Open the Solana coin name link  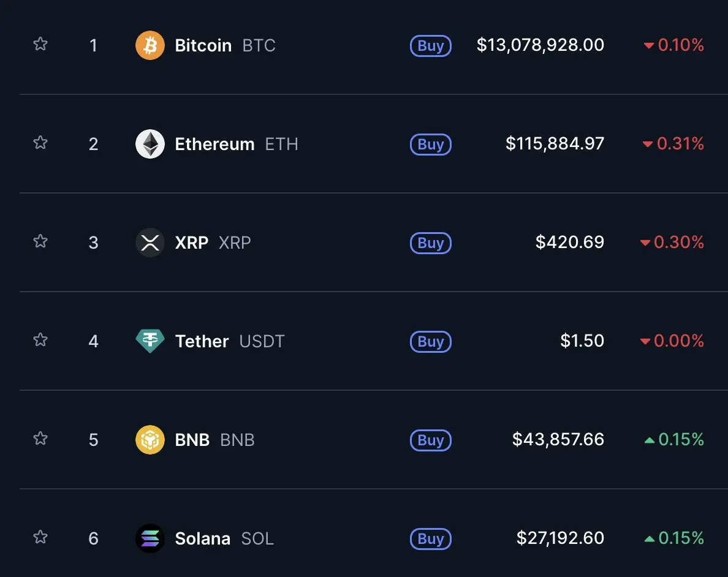tap(202, 538)
